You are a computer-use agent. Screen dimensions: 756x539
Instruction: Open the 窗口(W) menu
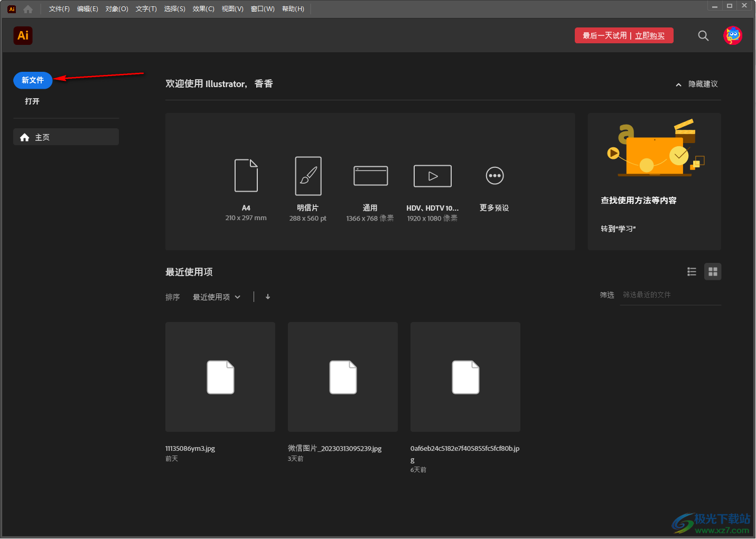[263, 9]
